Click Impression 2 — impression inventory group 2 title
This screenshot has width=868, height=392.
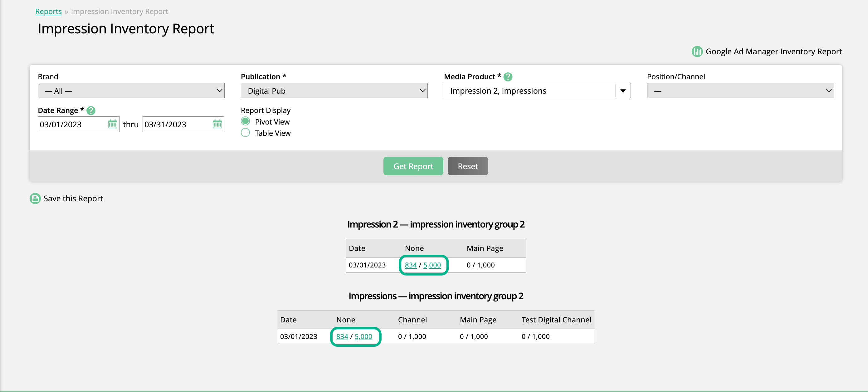pos(436,224)
